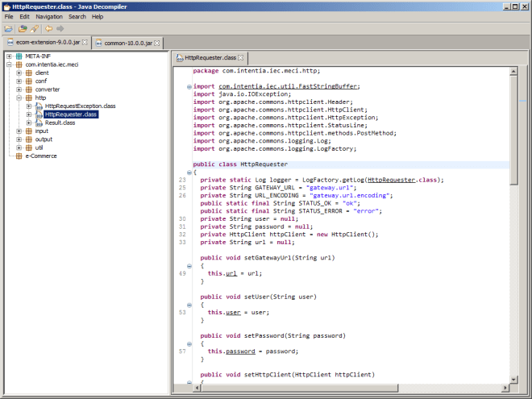532x399 pixels.
Task: Click the Forward navigation arrow
Action: 60,28
